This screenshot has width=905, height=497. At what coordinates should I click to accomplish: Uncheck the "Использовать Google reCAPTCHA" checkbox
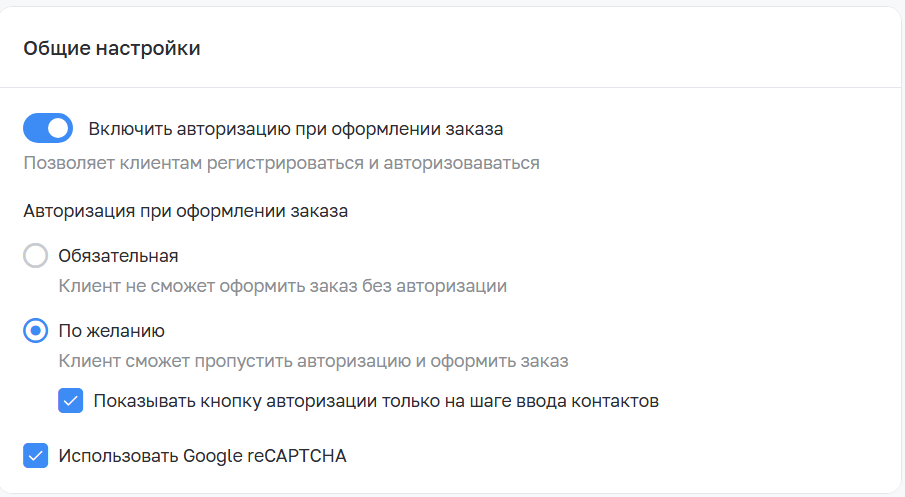coord(35,456)
